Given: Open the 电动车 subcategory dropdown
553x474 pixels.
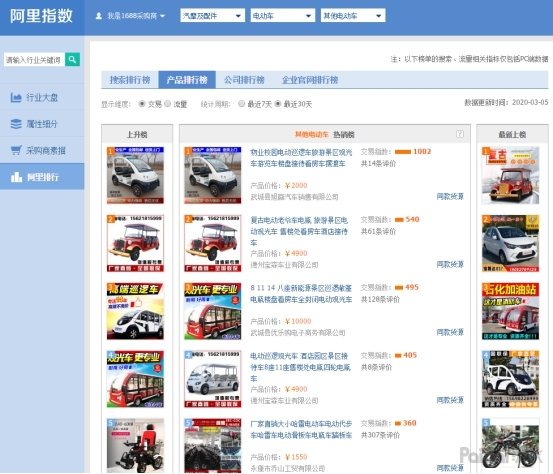Looking at the screenshot, I should pyautogui.click(x=282, y=16).
